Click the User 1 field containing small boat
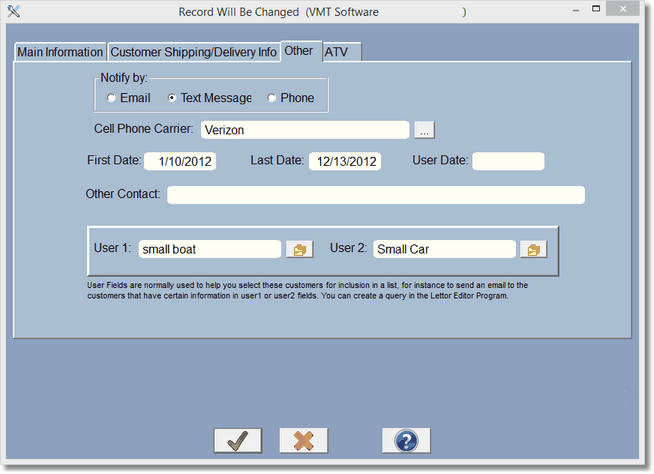This screenshot has height=474, width=654. 209,249
